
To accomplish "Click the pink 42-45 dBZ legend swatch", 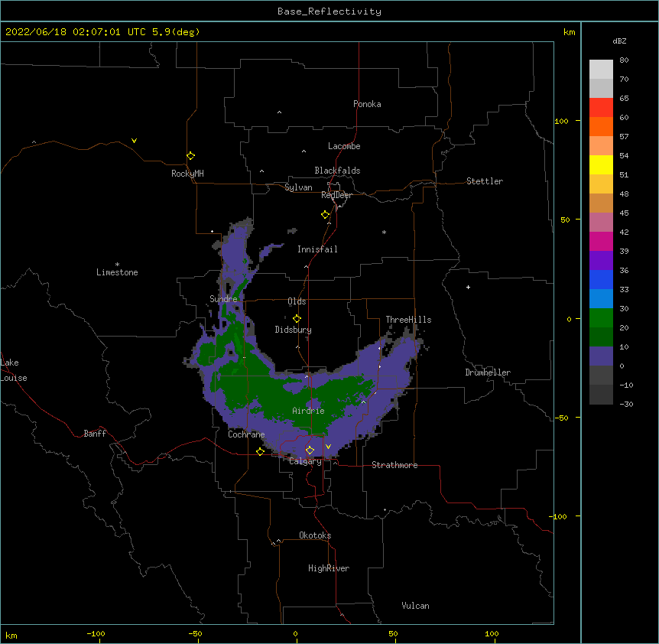I will tap(601, 223).
